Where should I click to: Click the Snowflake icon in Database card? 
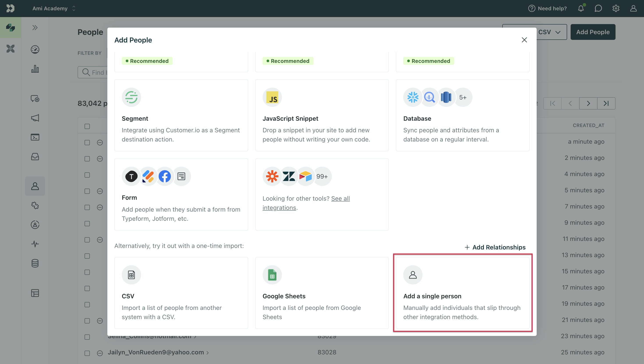coord(413,97)
